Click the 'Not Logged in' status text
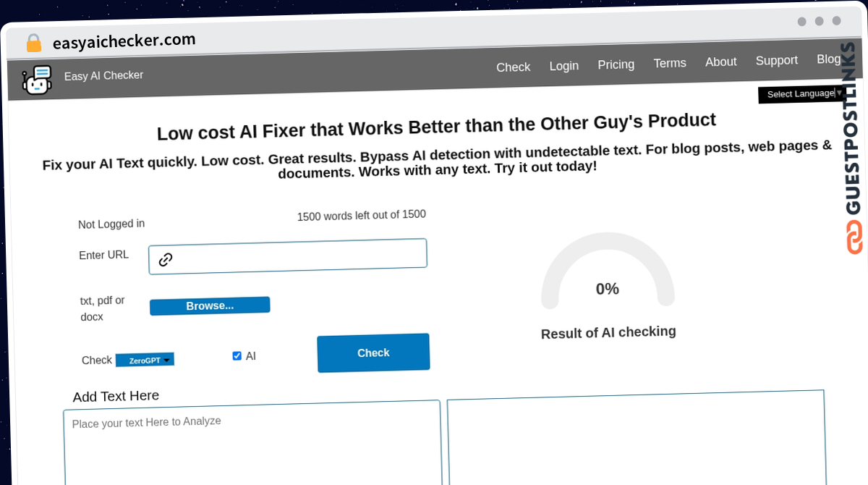This screenshot has height=485, width=868. [111, 224]
